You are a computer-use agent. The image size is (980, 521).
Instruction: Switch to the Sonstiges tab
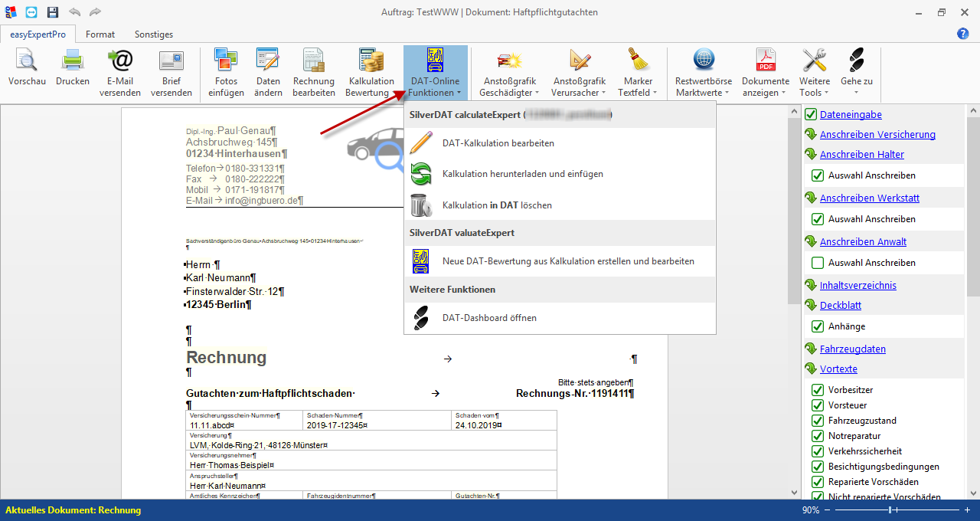coord(154,34)
